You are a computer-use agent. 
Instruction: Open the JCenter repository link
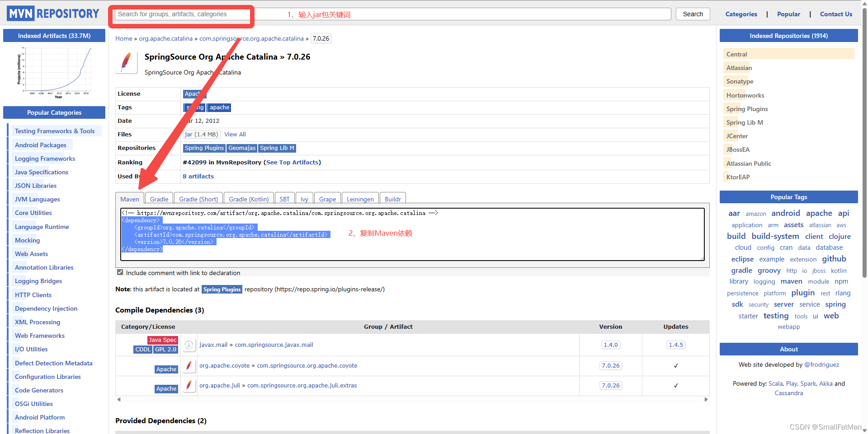point(737,136)
